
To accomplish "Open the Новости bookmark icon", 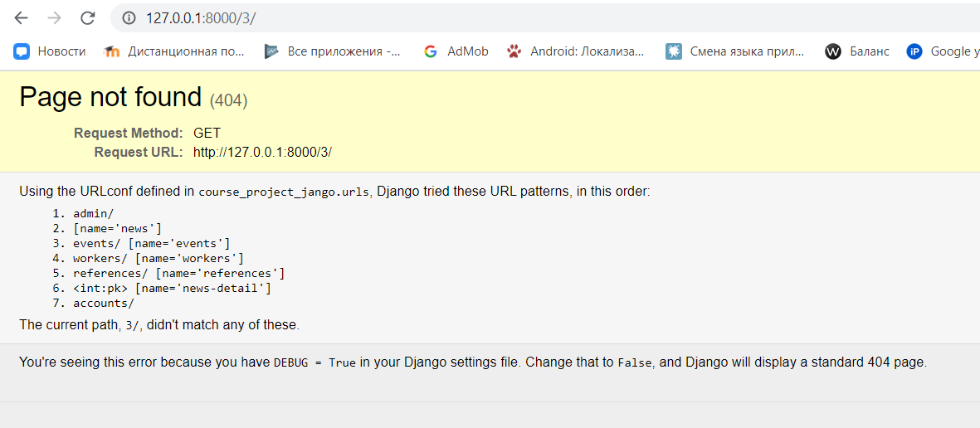I will [x=22, y=51].
